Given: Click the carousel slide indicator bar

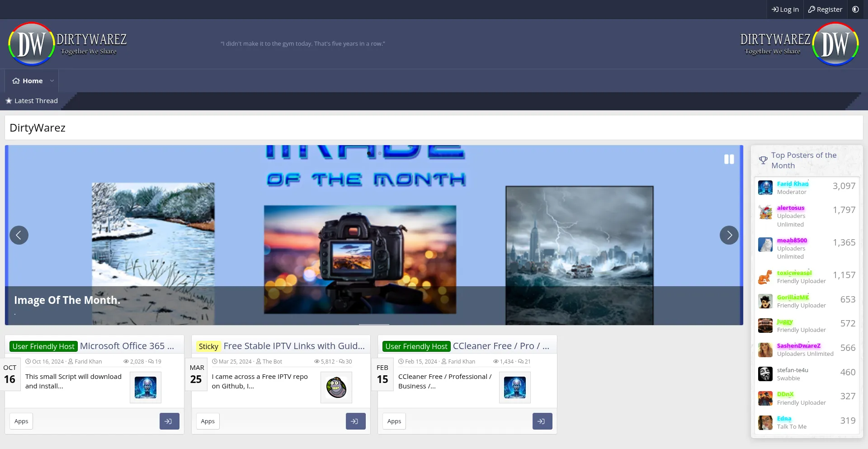Looking at the screenshot, I should click(x=374, y=324).
